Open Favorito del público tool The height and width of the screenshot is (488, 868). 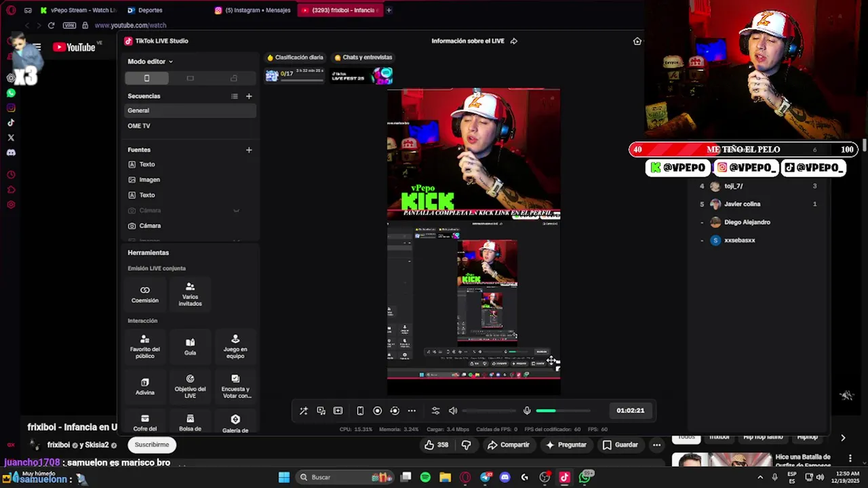click(145, 346)
